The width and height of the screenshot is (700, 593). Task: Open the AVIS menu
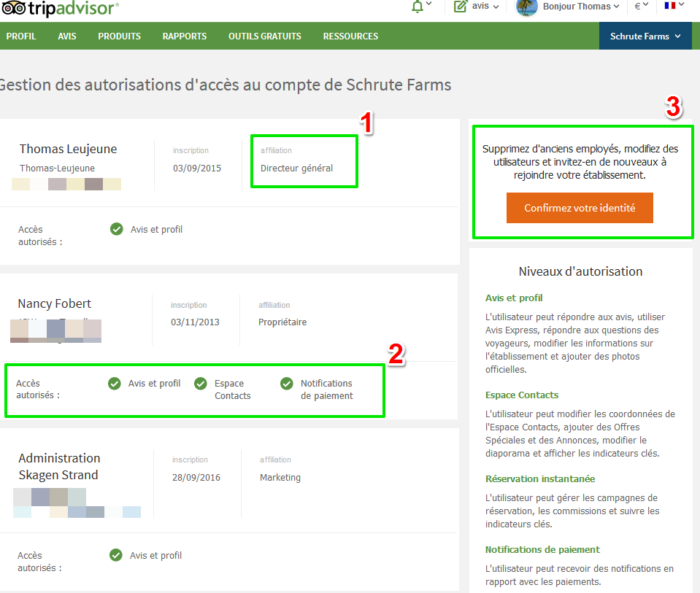click(67, 36)
